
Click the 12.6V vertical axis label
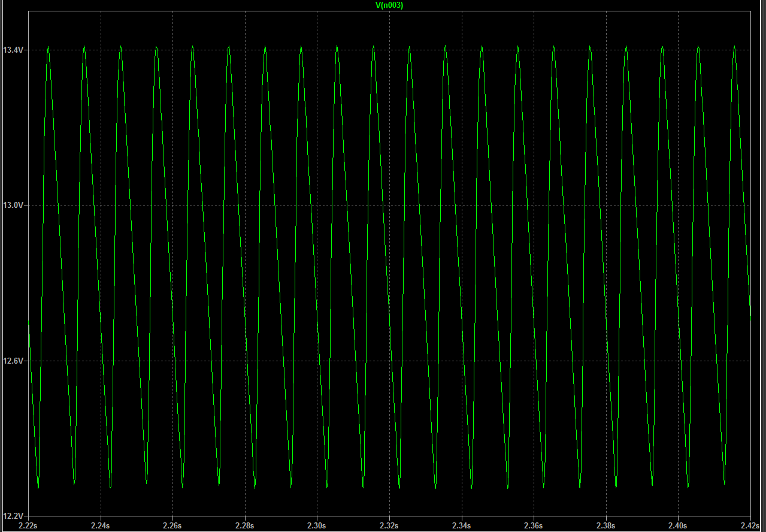click(13, 361)
